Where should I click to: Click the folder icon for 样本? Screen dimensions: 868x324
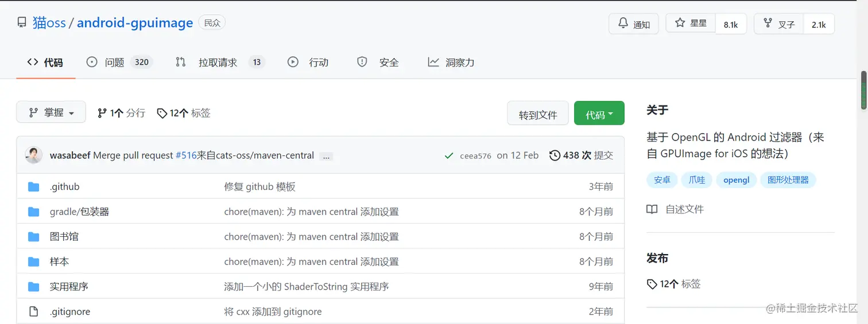coord(33,261)
